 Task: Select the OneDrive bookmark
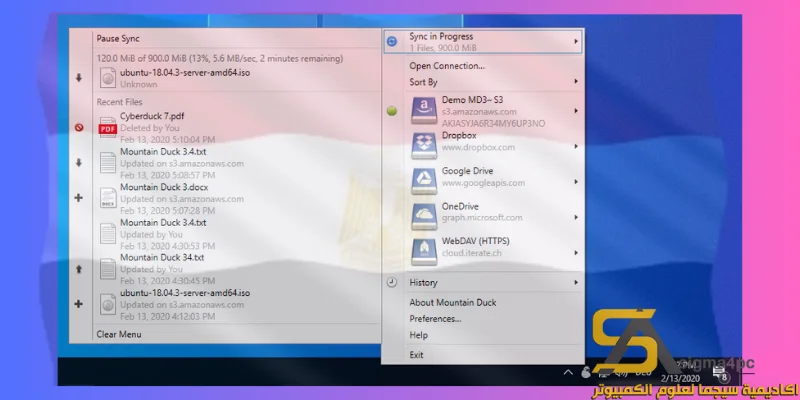pos(460,206)
